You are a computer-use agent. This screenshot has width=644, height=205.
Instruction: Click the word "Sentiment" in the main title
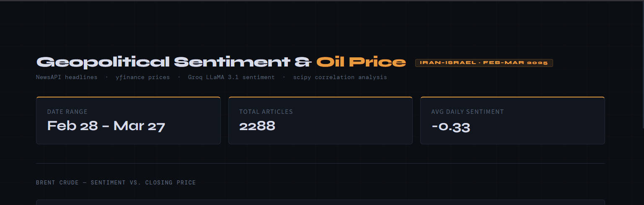pyautogui.click(x=232, y=62)
